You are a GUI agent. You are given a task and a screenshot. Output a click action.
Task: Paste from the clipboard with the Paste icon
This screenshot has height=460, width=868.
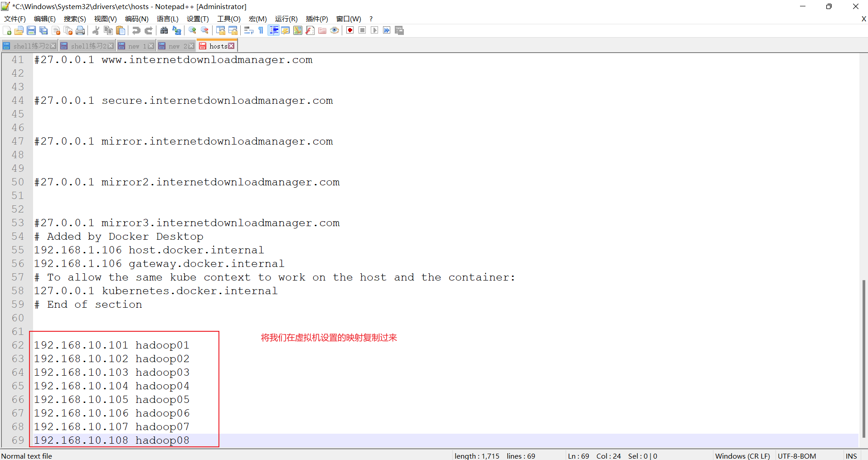pyautogui.click(x=120, y=30)
